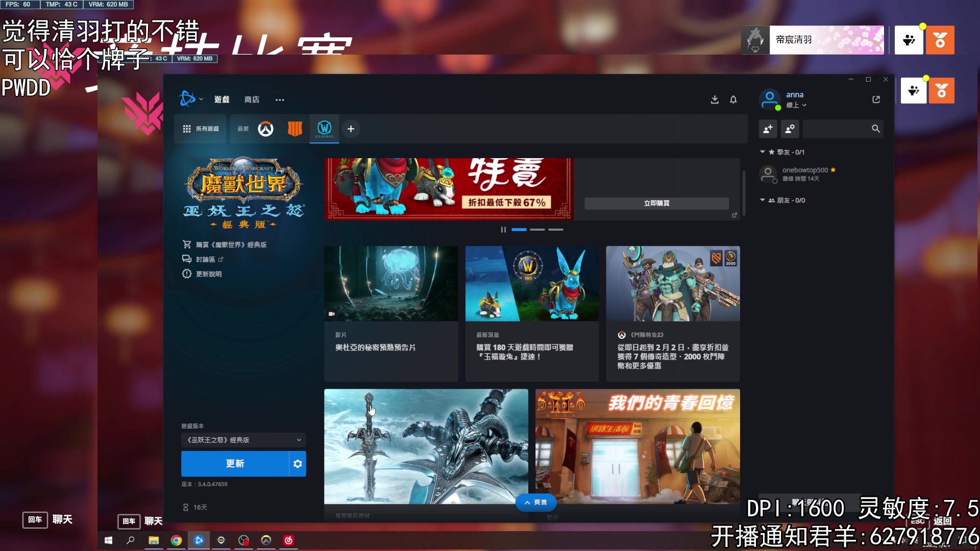
Task: Pop out the friends list window
Action: [876, 99]
